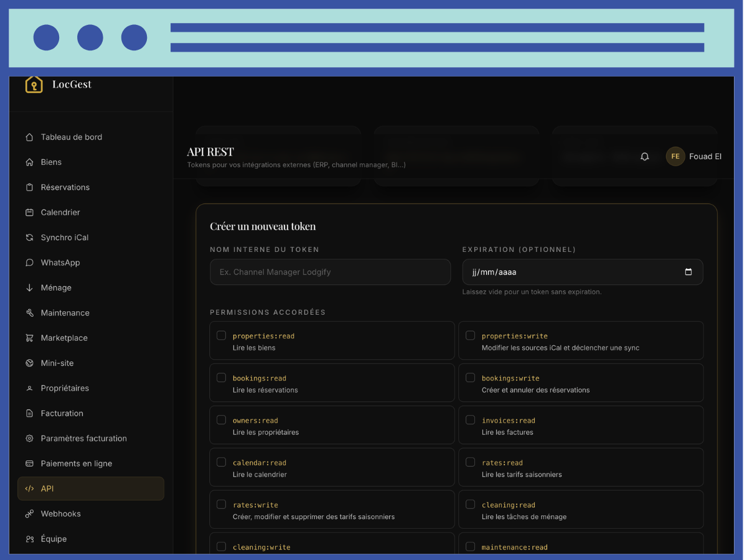Click the WhatsApp chat bubble icon

click(x=29, y=263)
